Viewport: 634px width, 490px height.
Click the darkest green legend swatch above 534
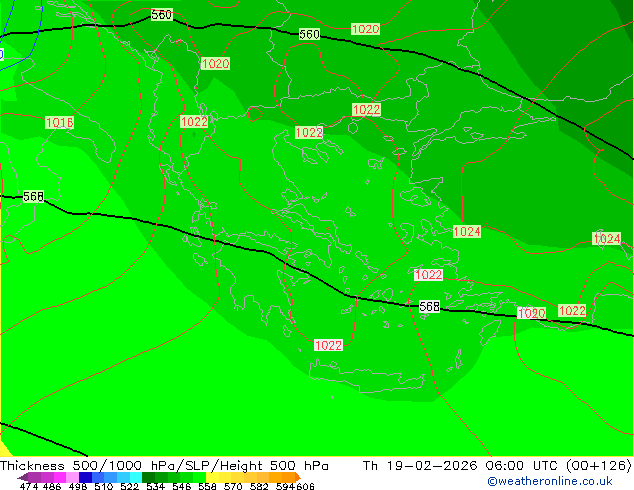tap(148, 477)
